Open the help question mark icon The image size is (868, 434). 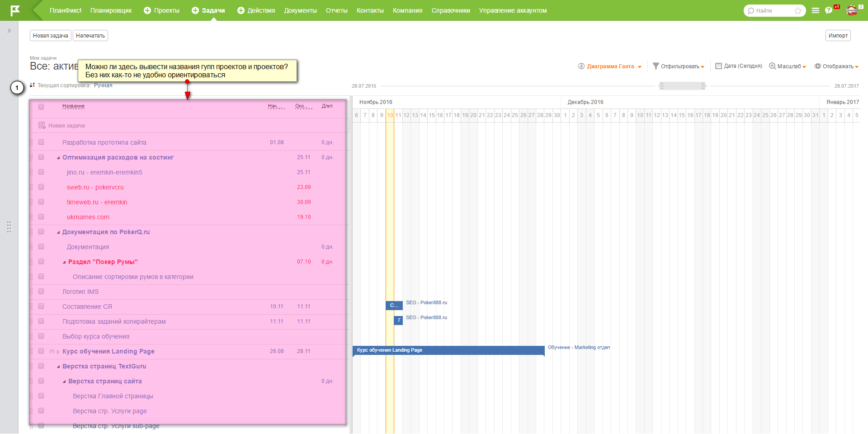pyautogui.click(x=829, y=10)
